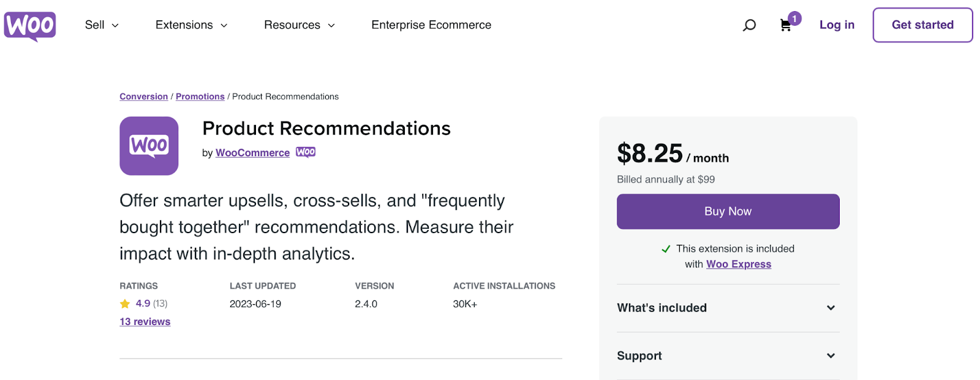Expand the Extensions menu dropdown
980x380 pixels.
tap(191, 25)
